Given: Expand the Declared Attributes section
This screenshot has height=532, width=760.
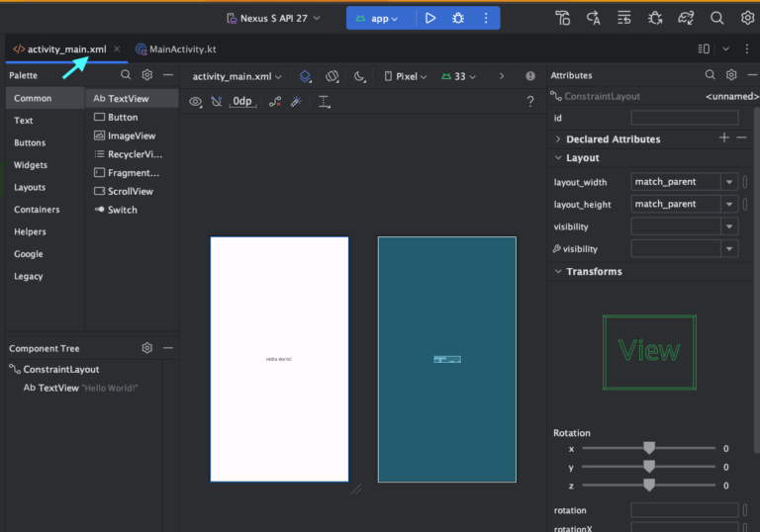Looking at the screenshot, I should (558, 139).
